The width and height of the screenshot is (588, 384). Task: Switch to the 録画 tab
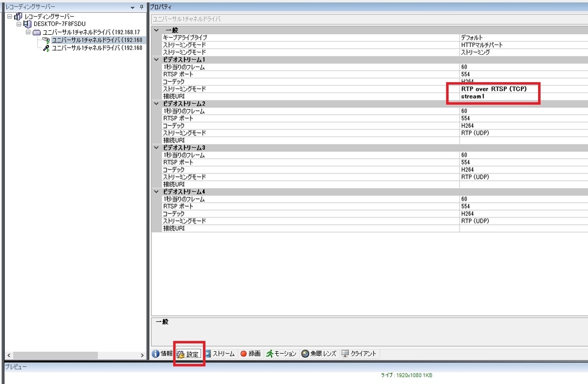(x=251, y=353)
